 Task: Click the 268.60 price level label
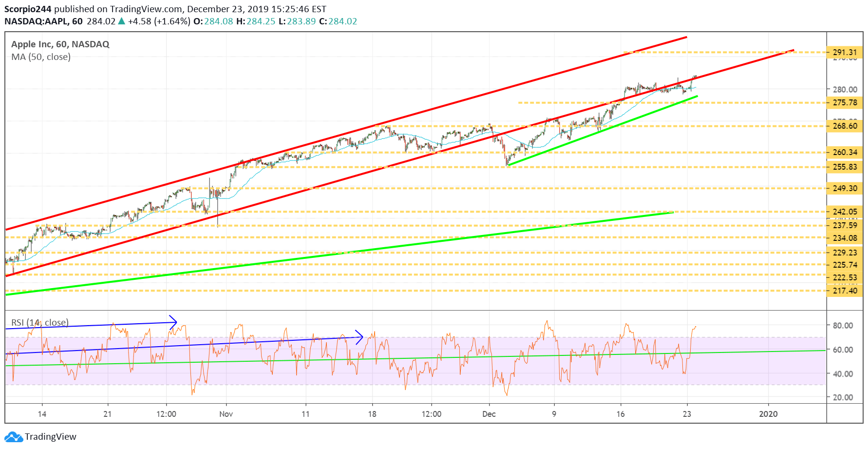[845, 126]
